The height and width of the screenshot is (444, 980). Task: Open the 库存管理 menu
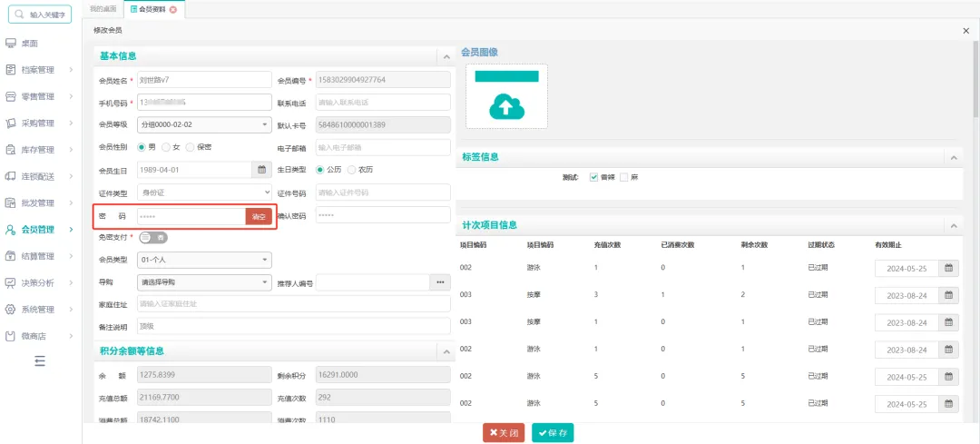click(x=41, y=150)
